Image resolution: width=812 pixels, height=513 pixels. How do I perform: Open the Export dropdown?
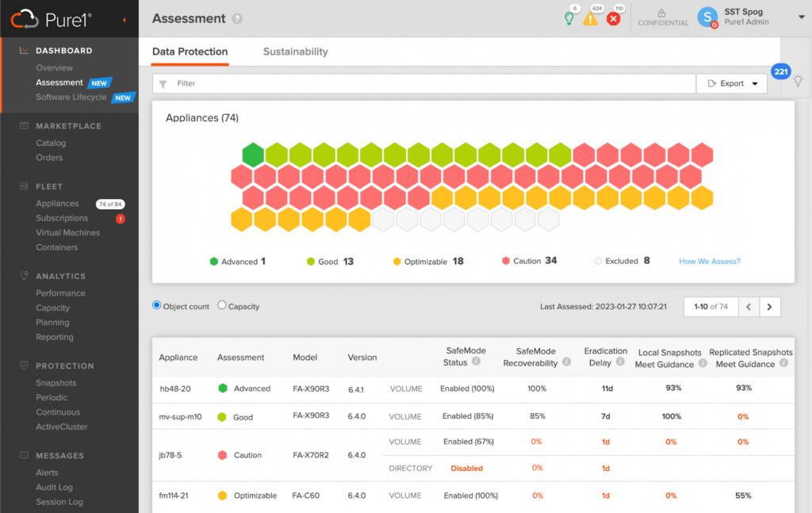(732, 83)
